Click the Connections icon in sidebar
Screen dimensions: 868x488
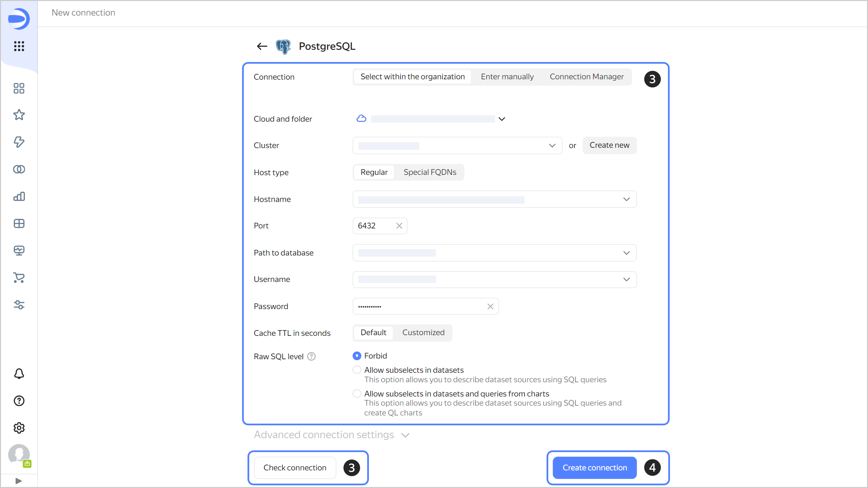(x=19, y=170)
